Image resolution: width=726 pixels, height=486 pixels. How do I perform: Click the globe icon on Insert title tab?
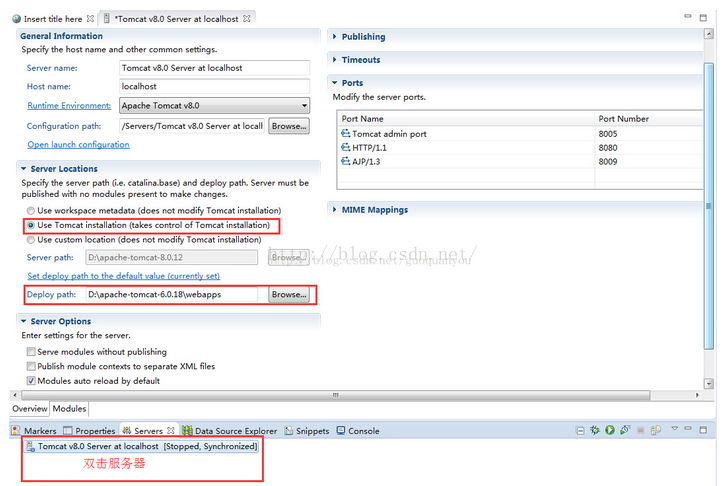point(17,19)
